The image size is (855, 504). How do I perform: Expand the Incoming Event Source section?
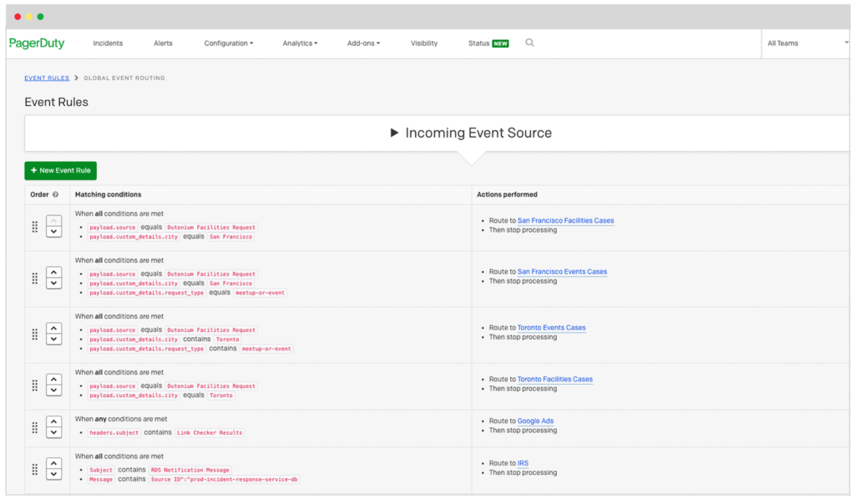coord(471,133)
